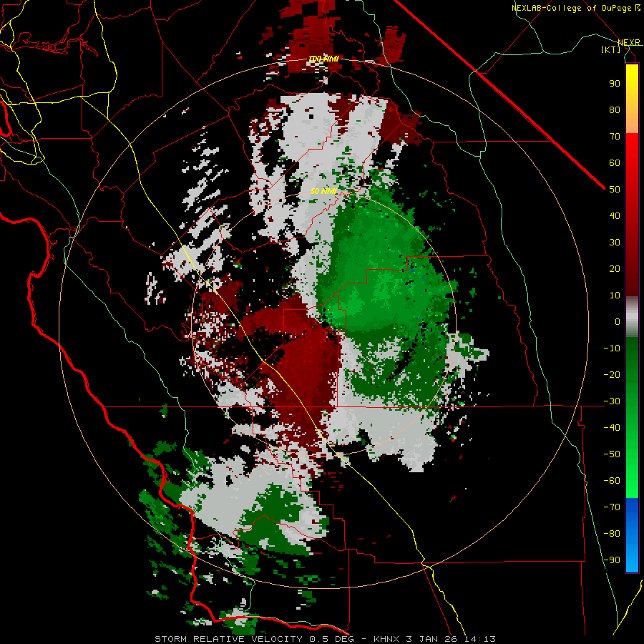This screenshot has height=644, width=644.
Task: Select the -70 value on the velocity scale
Action: click(x=612, y=507)
